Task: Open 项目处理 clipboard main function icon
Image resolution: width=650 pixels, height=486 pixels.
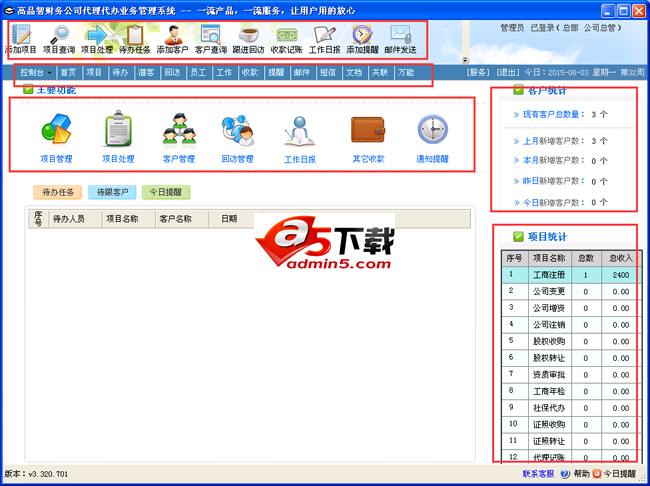Action: tap(118, 129)
